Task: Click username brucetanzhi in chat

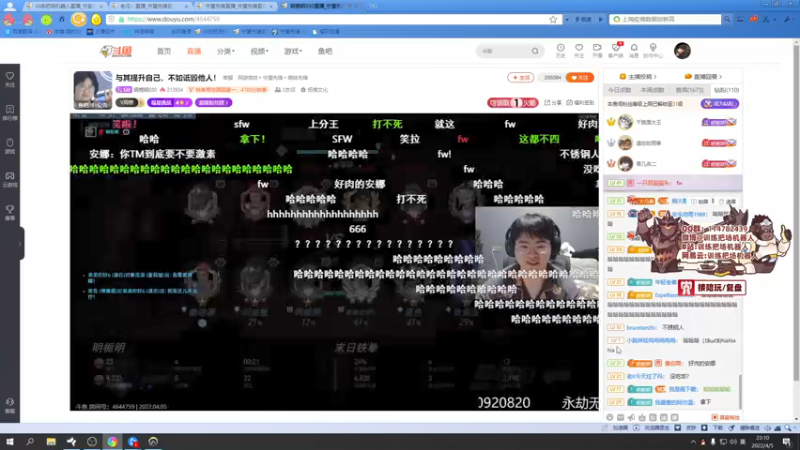Action: (642, 328)
